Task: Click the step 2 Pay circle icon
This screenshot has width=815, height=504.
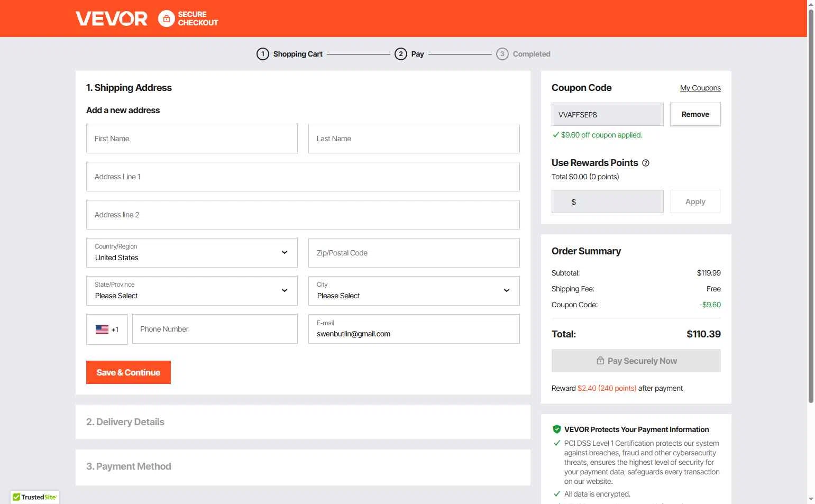Action: [x=401, y=54]
